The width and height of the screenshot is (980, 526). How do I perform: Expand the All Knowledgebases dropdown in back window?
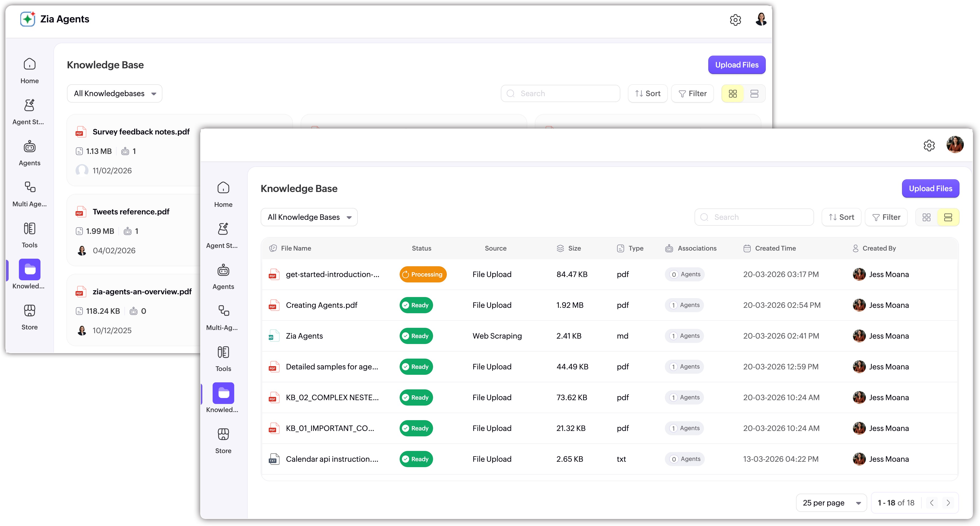pos(114,94)
